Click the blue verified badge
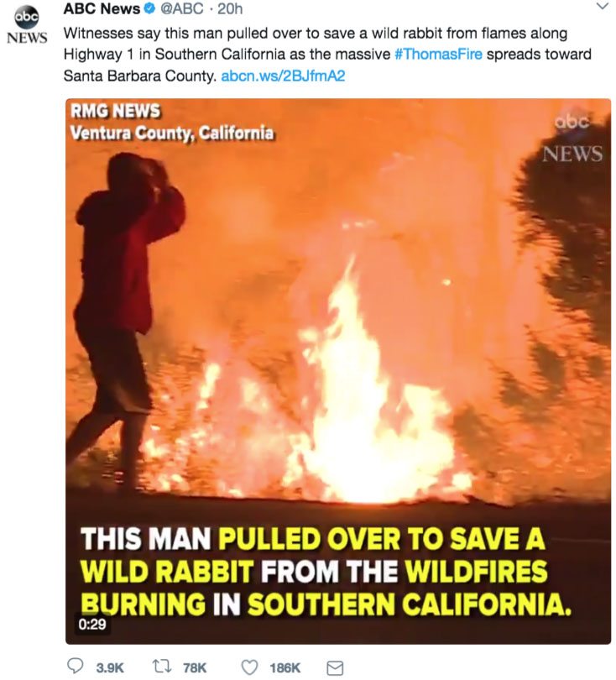Image resolution: width=616 pixels, height=680 pixels. click(x=149, y=8)
